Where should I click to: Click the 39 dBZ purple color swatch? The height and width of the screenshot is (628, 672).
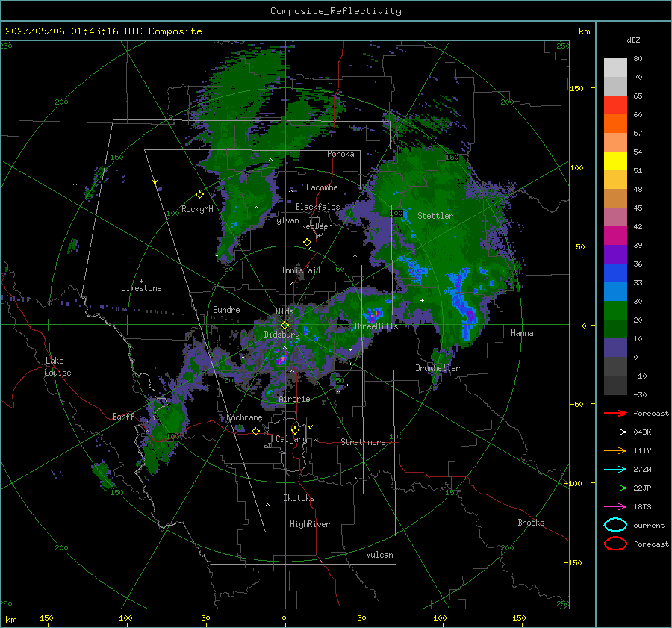coord(615,254)
